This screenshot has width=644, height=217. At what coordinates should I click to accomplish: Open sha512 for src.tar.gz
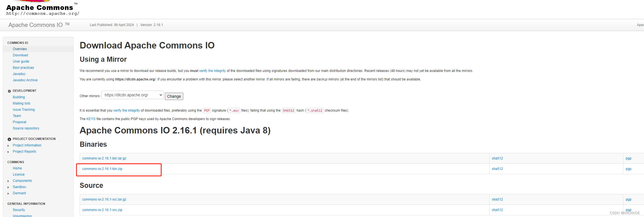[497, 199]
